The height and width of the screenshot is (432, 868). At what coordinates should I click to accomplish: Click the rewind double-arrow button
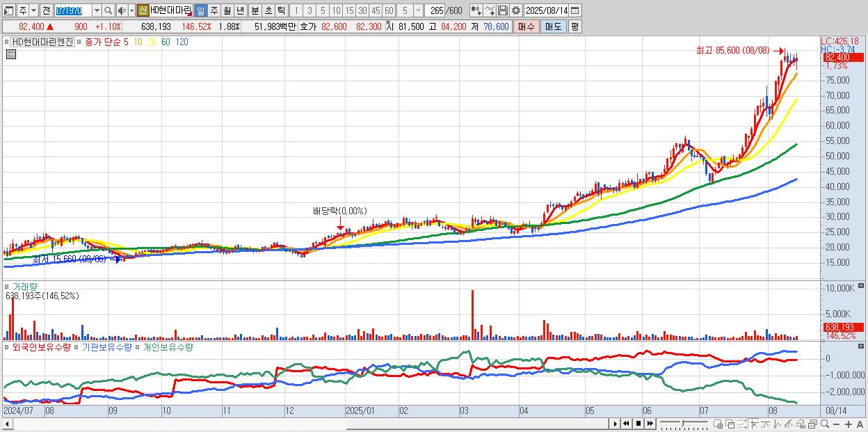626,424
